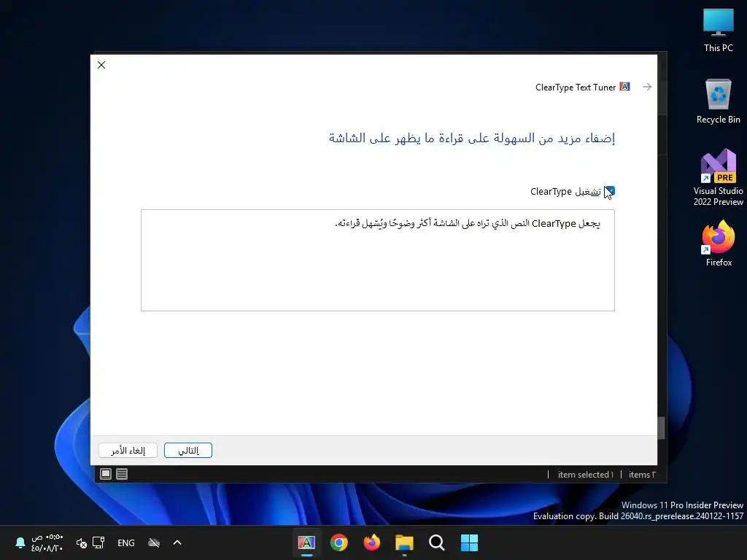The height and width of the screenshot is (560, 747).
Task: Switch the ENG input language indicator
Action: point(126,542)
